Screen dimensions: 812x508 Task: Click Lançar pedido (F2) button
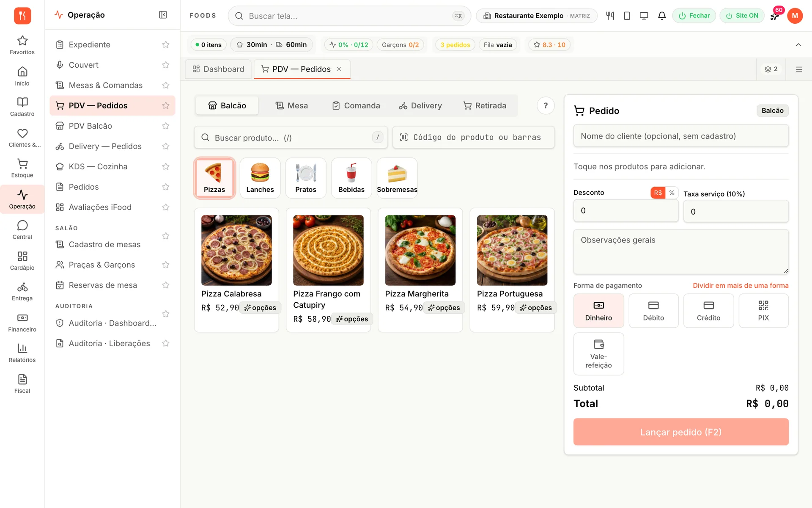pos(681,432)
